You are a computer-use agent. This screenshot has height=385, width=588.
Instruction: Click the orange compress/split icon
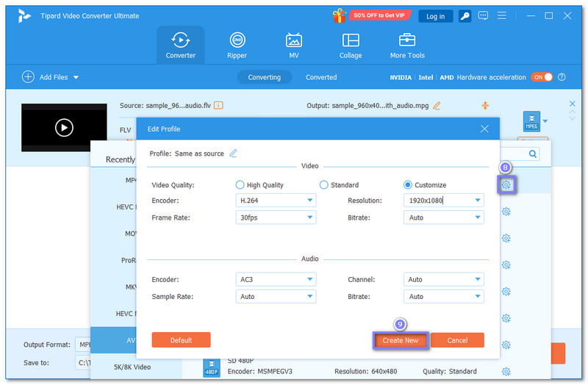[485, 106]
